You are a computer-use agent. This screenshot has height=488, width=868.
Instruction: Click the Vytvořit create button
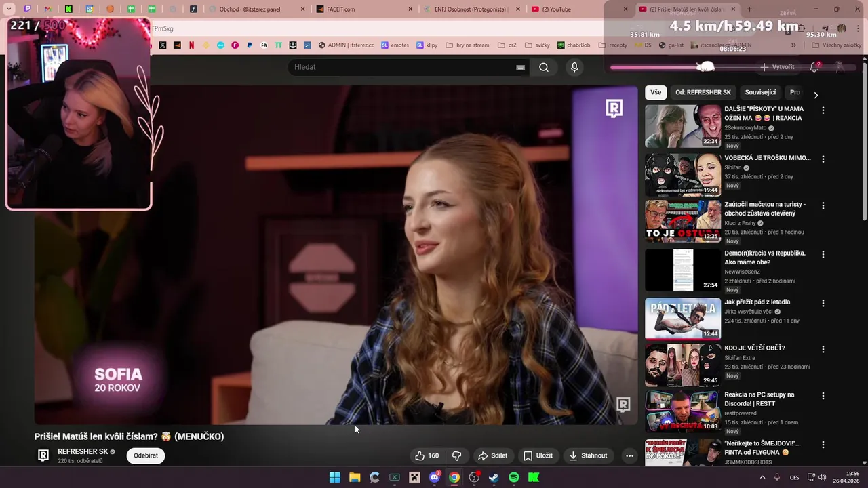point(777,67)
